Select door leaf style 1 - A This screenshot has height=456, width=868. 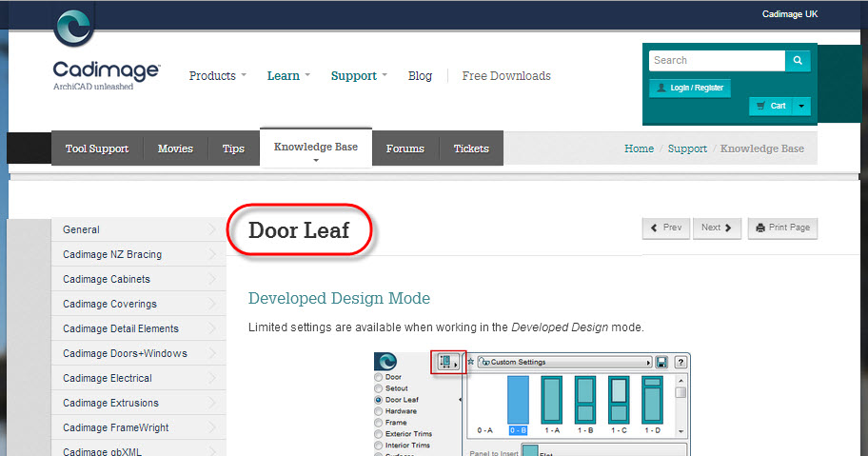[x=552, y=406]
